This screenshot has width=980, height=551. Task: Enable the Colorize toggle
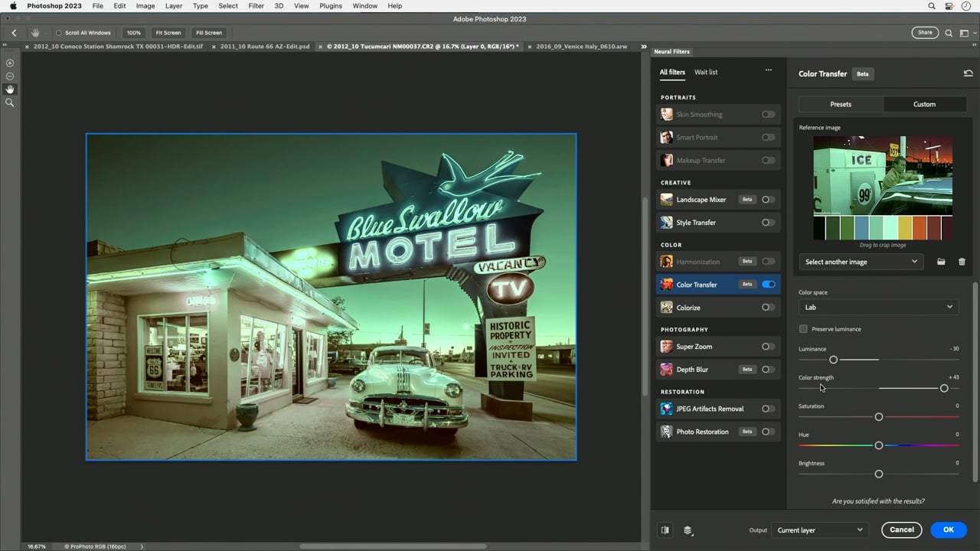coord(768,307)
